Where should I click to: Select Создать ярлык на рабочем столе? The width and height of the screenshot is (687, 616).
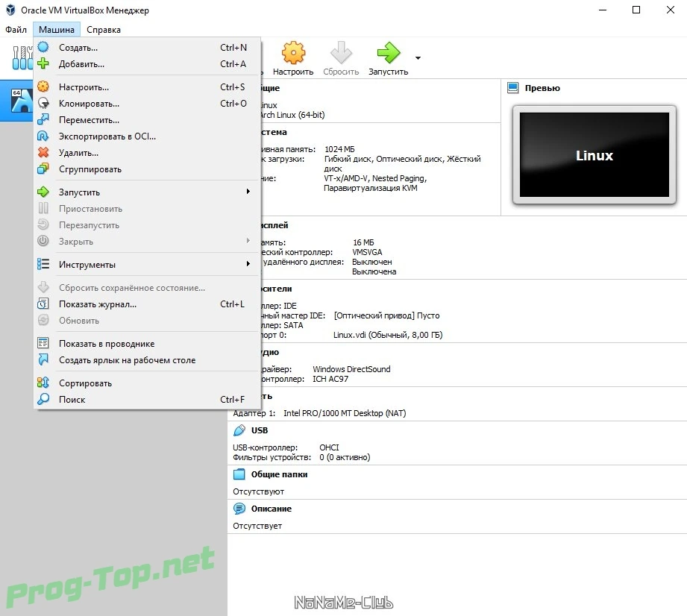point(147,360)
